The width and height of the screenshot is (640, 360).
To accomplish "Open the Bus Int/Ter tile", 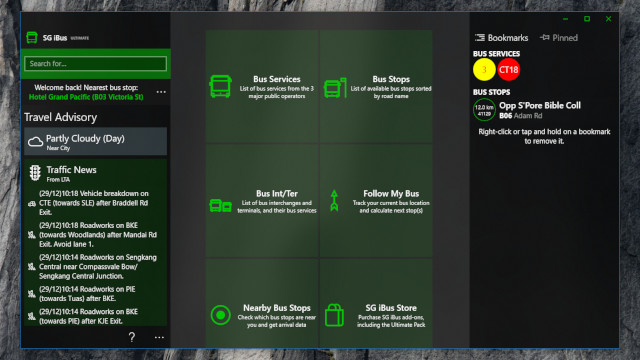I will pyautogui.click(x=262, y=201).
